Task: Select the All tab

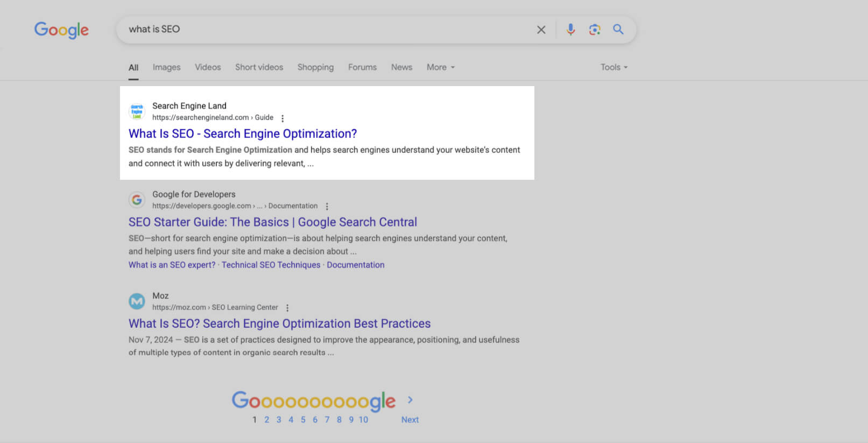Action: tap(133, 68)
